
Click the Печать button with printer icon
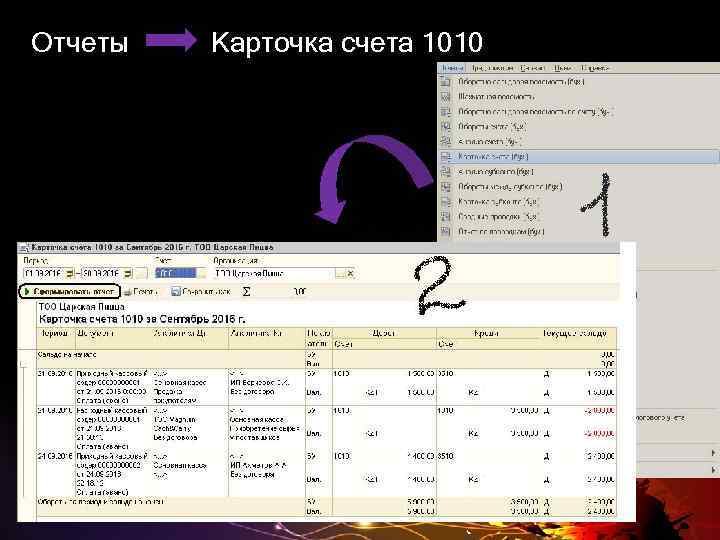141,292
